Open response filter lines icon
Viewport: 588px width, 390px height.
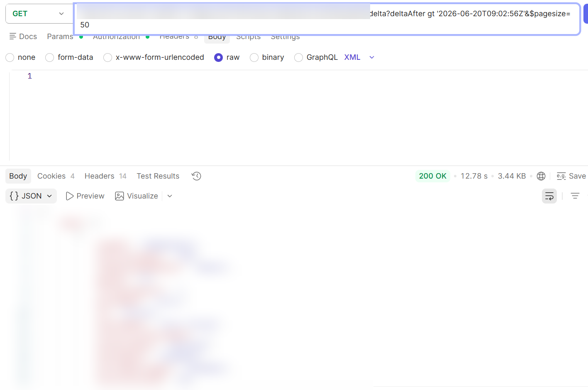575,196
